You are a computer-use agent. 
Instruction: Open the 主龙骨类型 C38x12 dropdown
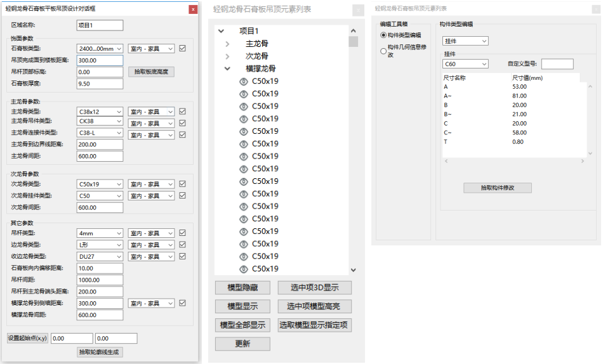100,112
